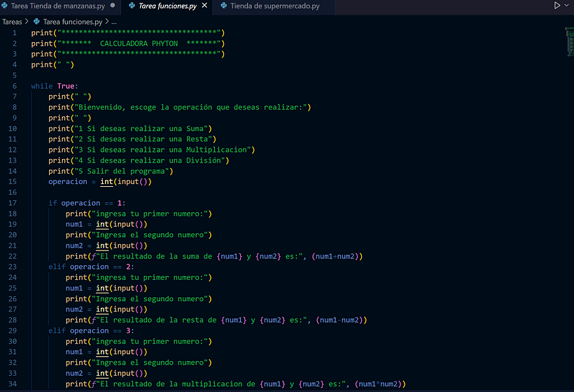Viewport: 574px width, 392px height.
Task: Click Tareas folder in breadcrumb
Action: [12, 22]
